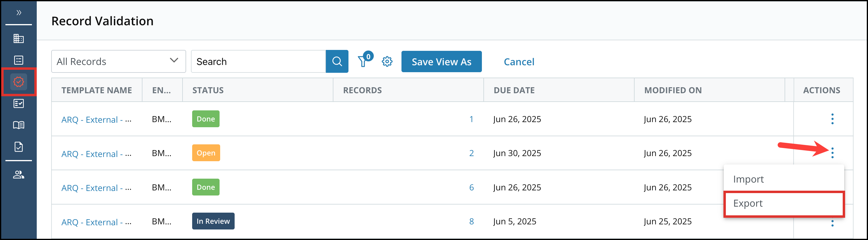
Task: Open actions kebab menu for Open row
Action: (832, 153)
